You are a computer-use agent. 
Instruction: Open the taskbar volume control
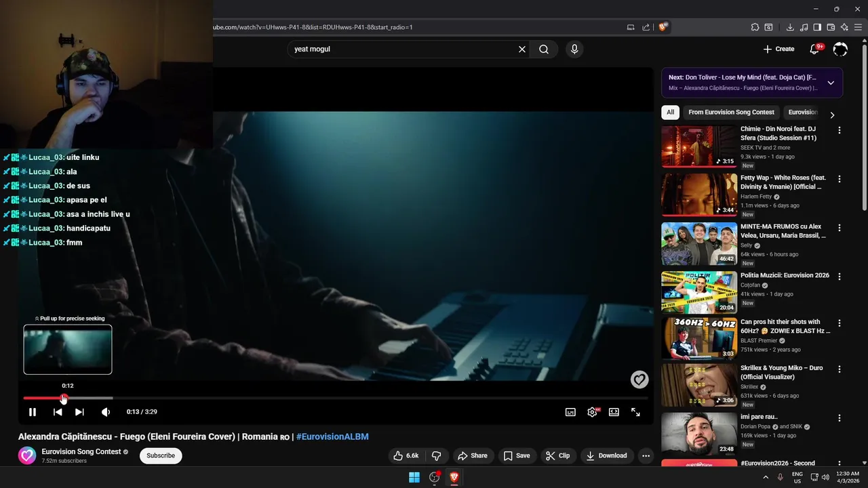tap(825, 477)
